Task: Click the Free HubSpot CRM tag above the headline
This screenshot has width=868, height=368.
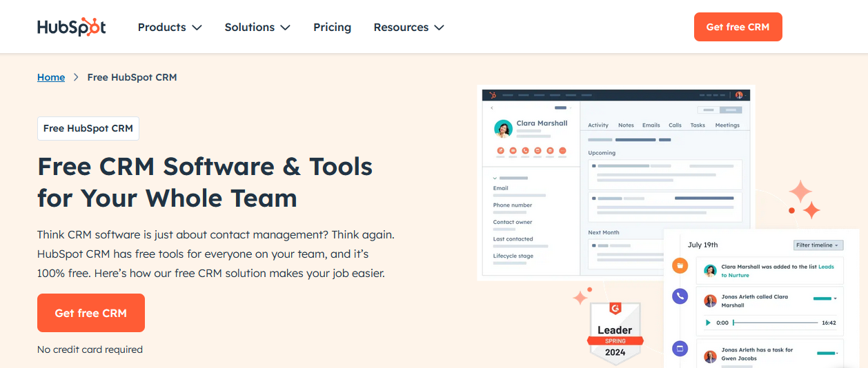Action: point(88,128)
